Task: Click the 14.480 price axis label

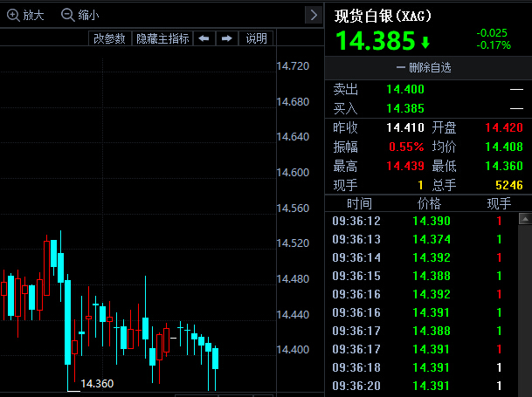Action: pos(293,279)
